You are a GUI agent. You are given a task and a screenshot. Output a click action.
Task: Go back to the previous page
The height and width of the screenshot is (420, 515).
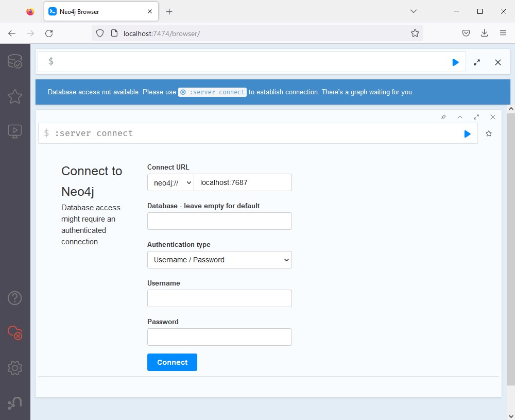click(x=12, y=33)
